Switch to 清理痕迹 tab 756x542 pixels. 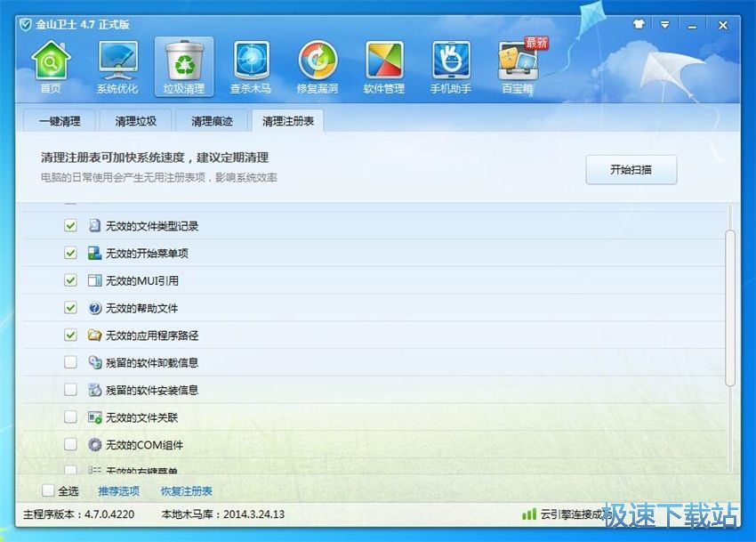[212, 121]
